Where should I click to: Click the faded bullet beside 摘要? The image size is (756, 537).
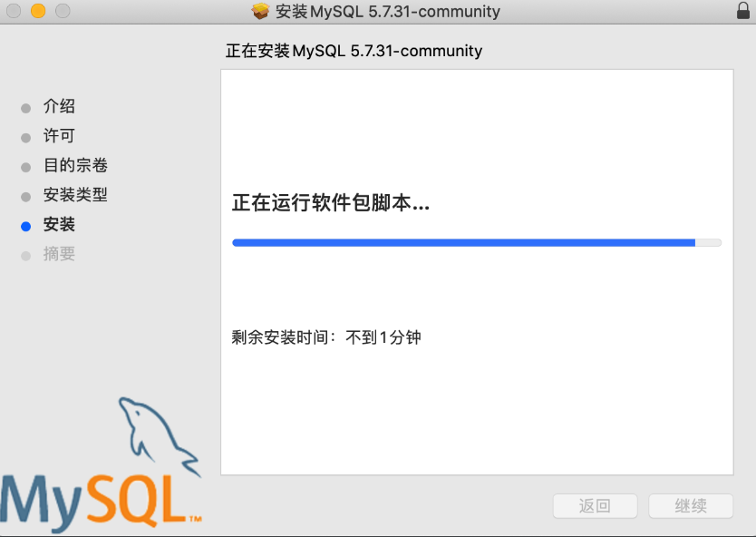pos(26,256)
